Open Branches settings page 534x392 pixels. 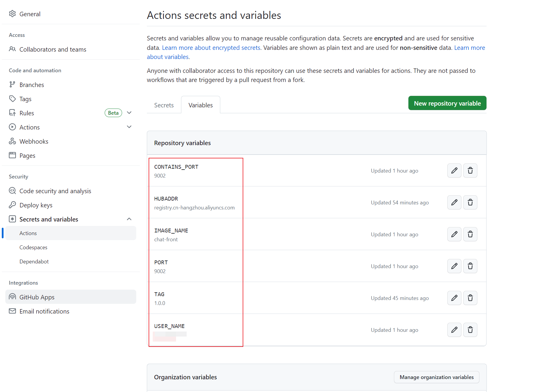71,85
